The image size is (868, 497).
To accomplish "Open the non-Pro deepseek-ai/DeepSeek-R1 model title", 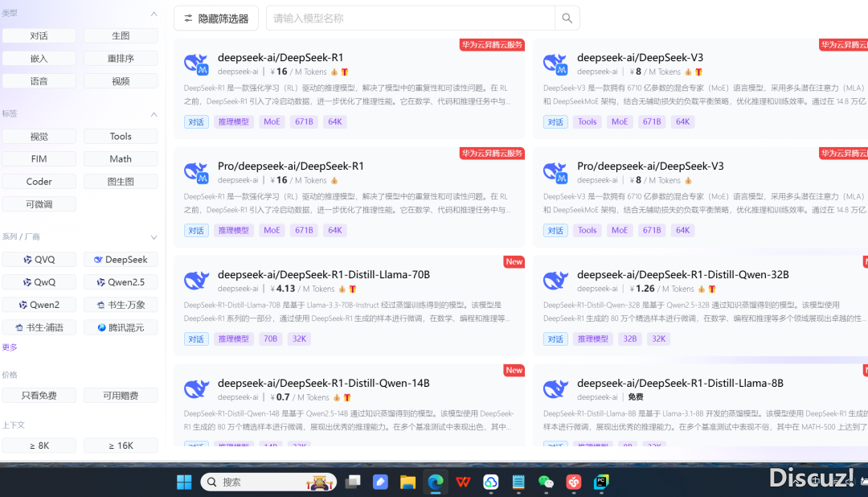I will (280, 58).
